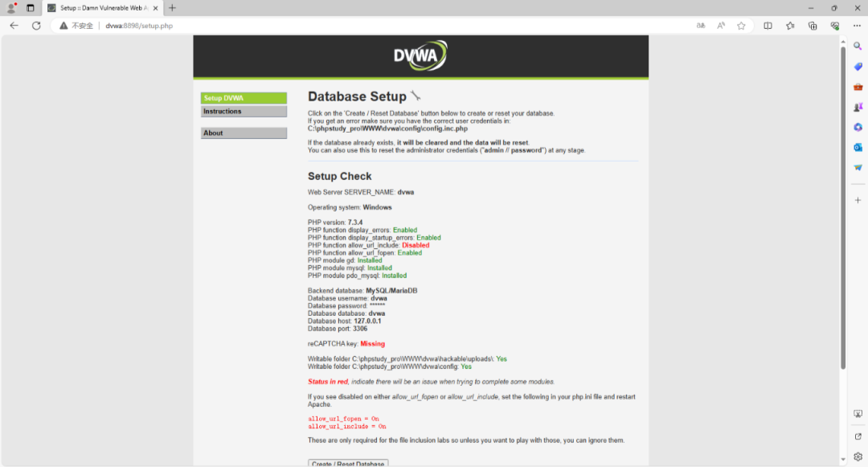Click the scrollbar up arrow
Image resolution: width=868 pixels, height=467 pixels.
[843, 42]
